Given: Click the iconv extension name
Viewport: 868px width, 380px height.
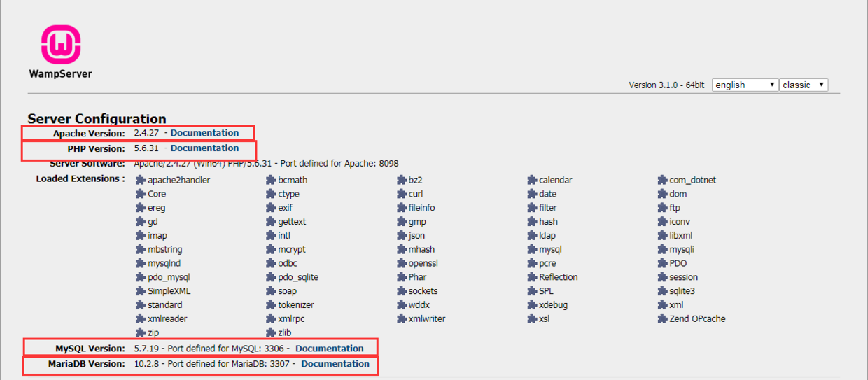Looking at the screenshot, I should 680,222.
